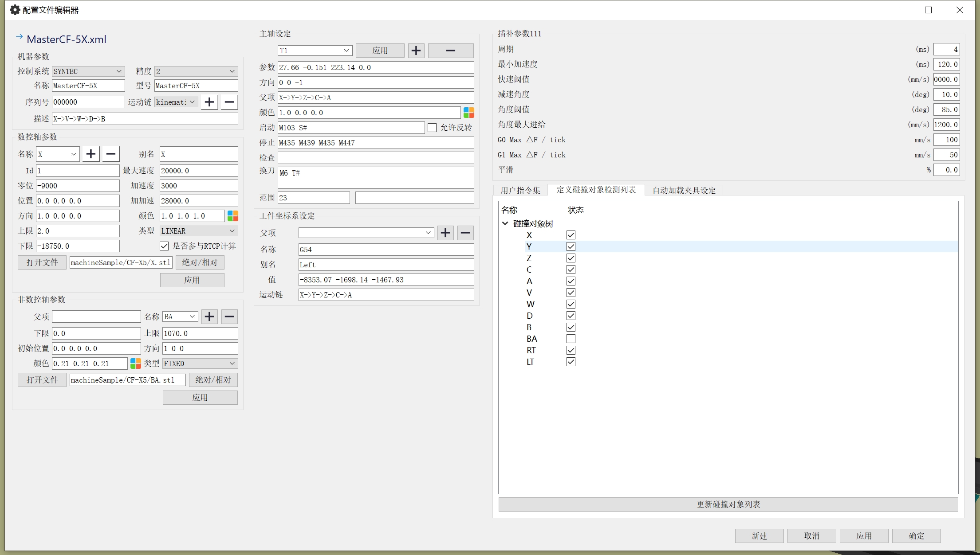This screenshot has height=555, width=980.
Task: Uncheck collision status for X
Action: pos(571,235)
